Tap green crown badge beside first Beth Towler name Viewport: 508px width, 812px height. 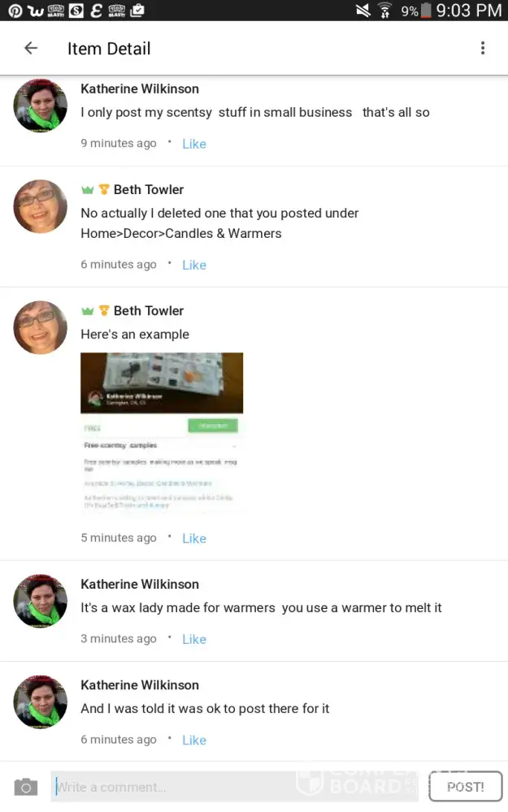pyautogui.click(x=87, y=190)
